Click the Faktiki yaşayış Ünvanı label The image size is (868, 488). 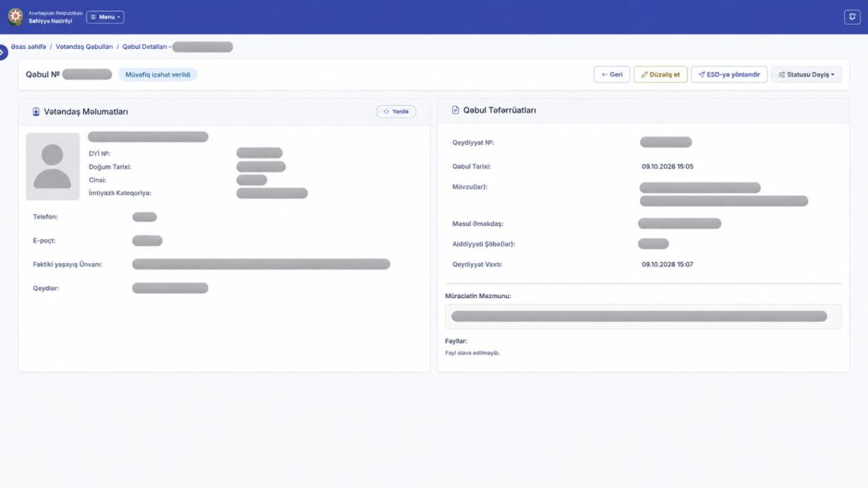(68, 264)
